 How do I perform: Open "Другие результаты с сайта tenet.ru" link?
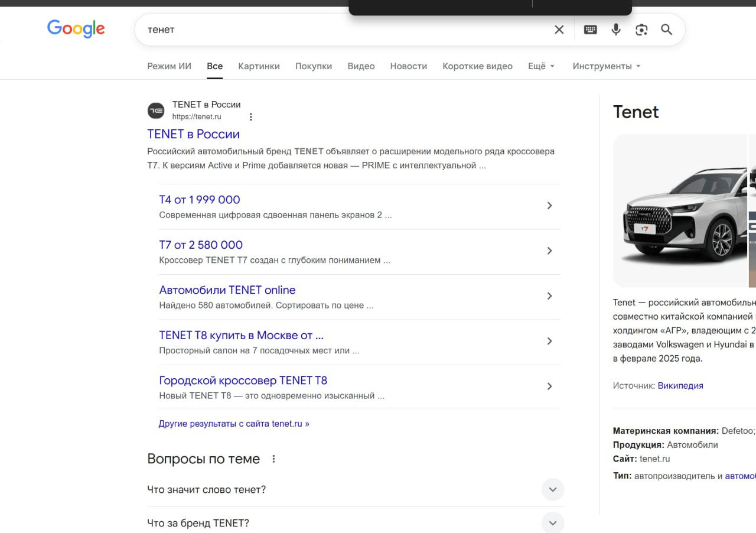[x=234, y=424]
